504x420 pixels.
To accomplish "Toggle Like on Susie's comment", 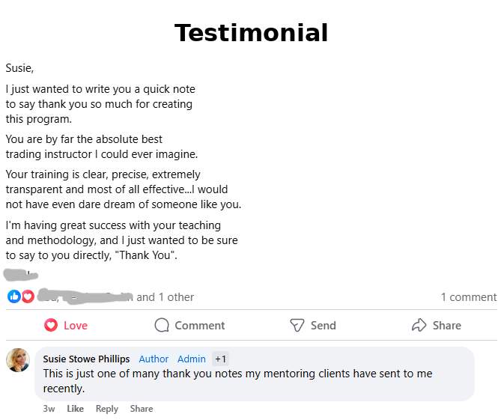I will pyautogui.click(x=75, y=409).
